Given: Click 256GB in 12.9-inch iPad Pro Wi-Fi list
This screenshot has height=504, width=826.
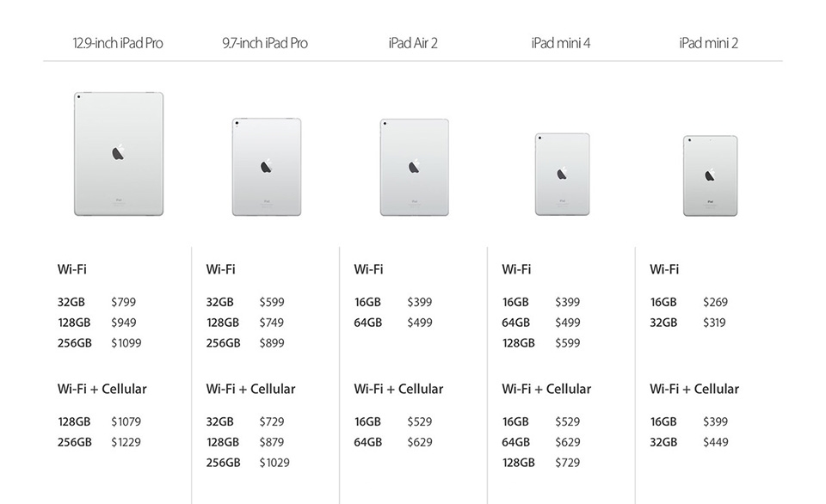Looking at the screenshot, I should click(74, 343).
